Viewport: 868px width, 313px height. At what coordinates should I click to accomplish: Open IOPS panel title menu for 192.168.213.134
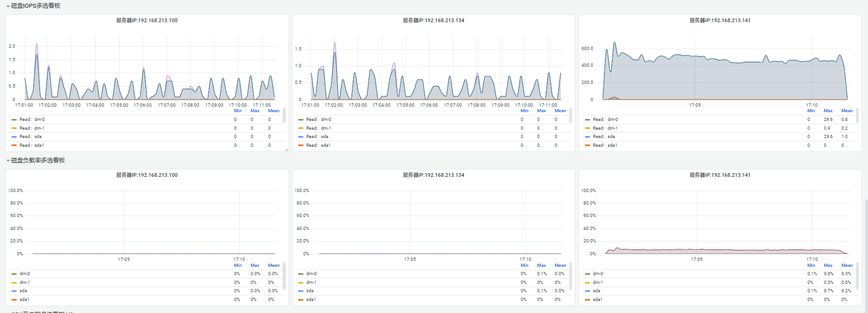[434, 20]
